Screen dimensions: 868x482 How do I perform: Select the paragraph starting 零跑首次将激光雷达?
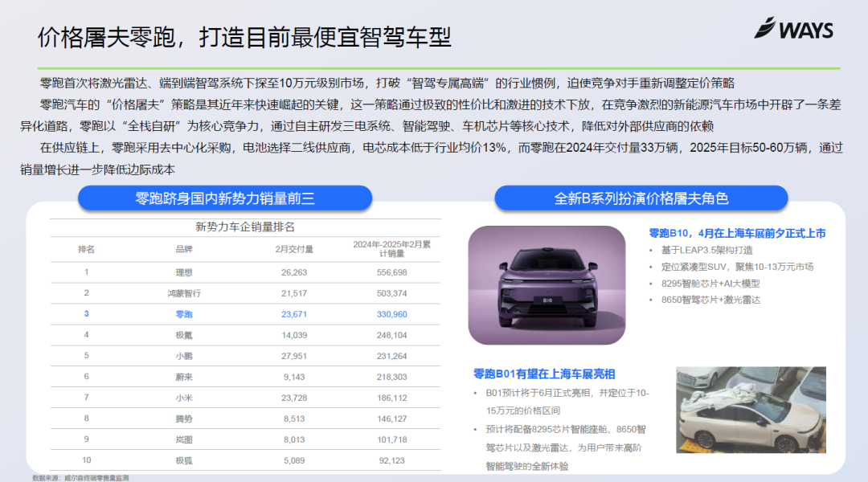coord(387,83)
